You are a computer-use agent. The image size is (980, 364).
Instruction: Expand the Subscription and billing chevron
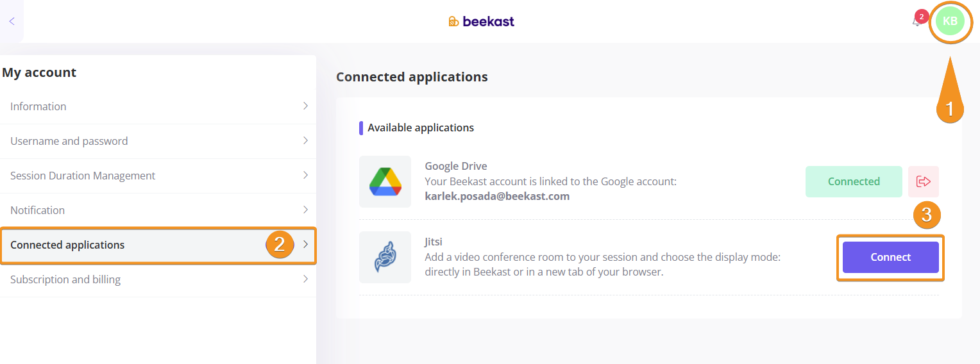(305, 279)
